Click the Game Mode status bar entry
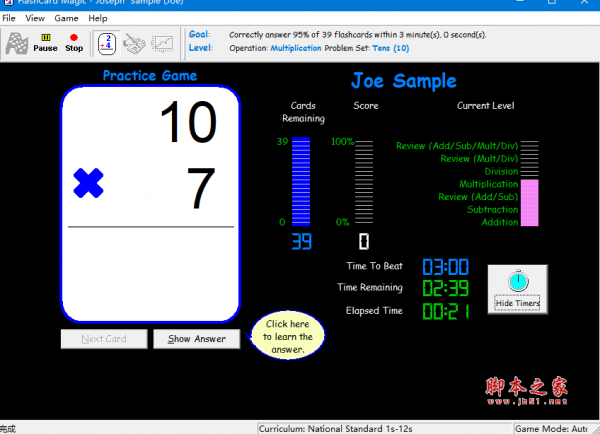 click(552, 429)
